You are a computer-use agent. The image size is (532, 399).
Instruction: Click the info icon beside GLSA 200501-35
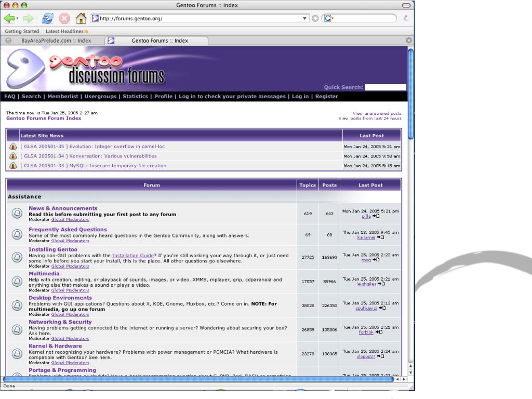[13, 147]
